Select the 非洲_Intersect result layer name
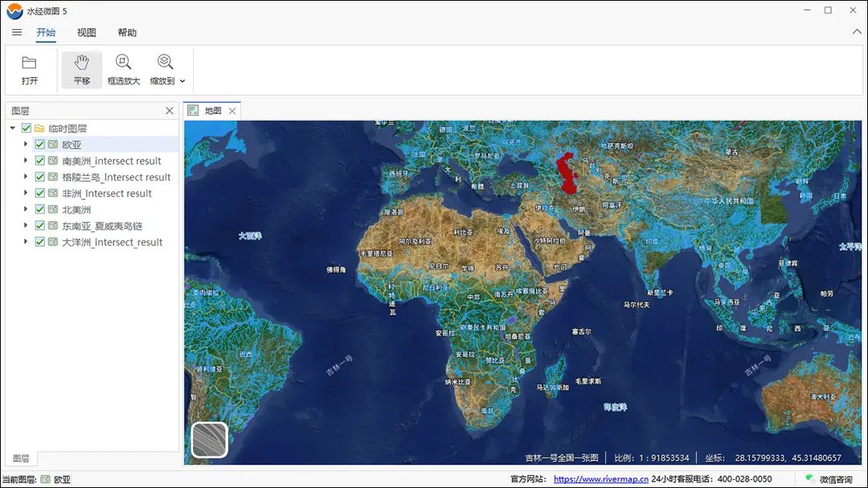The width and height of the screenshot is (868, 488). coord(107,193)
